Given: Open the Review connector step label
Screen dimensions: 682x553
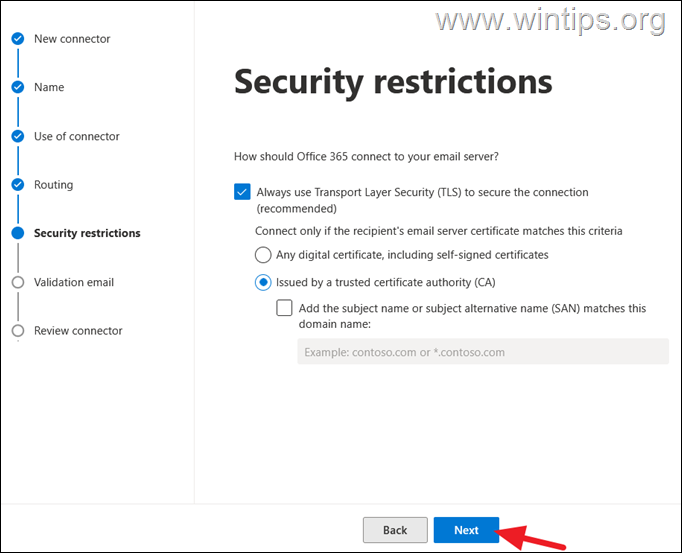Looking at the screenshot, I should [78, 330].
